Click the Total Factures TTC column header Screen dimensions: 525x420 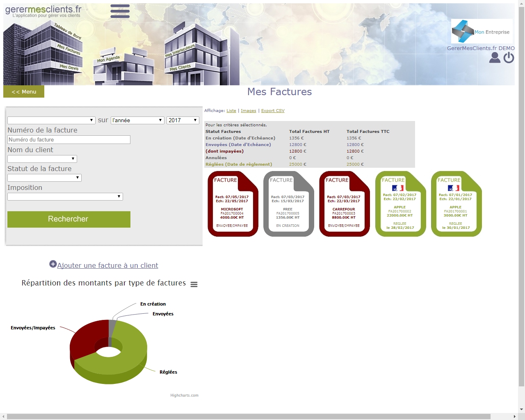tap(368, 131)
